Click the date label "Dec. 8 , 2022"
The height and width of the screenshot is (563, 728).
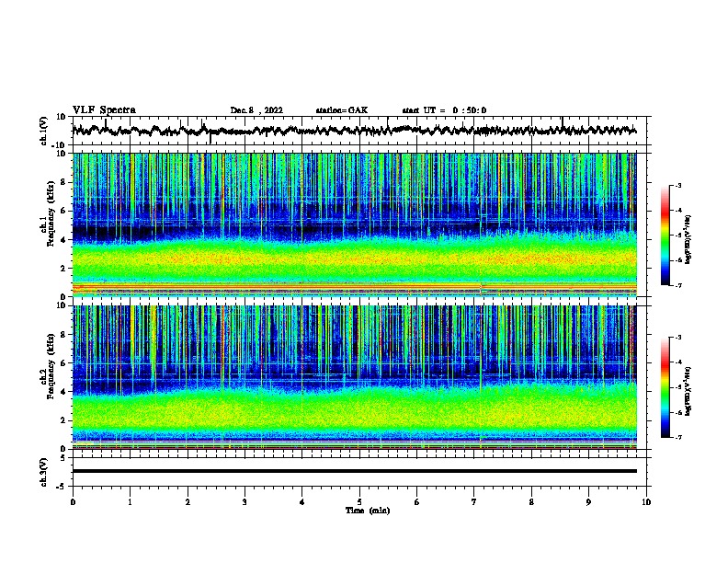pyautogui.click(x=256, y=110)
